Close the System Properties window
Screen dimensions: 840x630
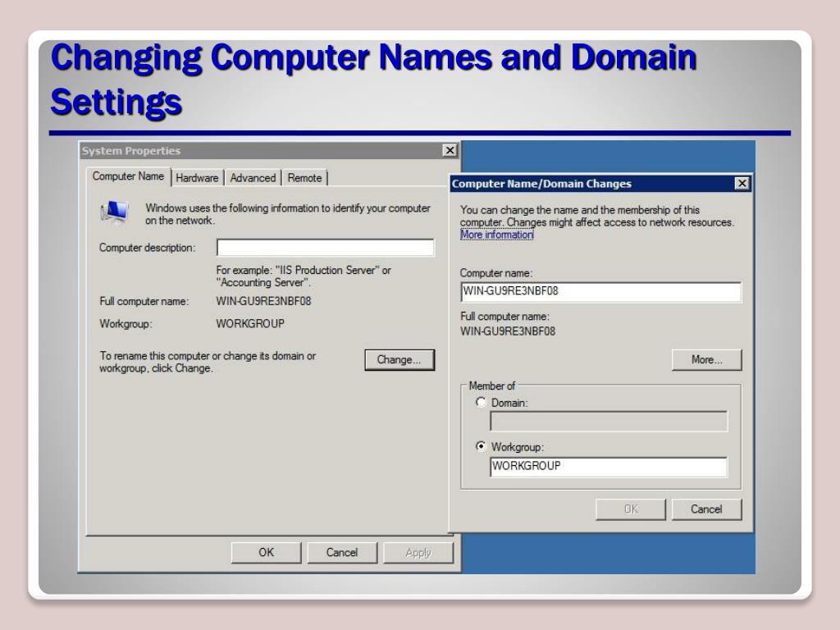coord(449,151)
